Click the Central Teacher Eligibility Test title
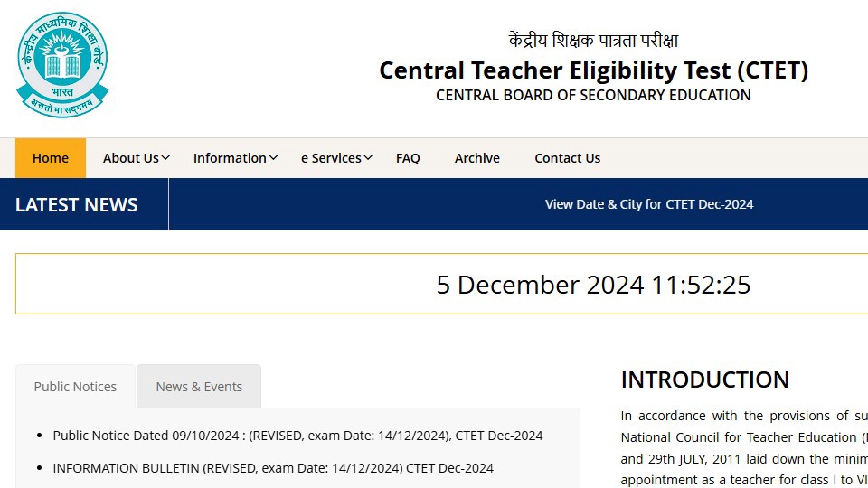868x488 pixels. [593, 70]
